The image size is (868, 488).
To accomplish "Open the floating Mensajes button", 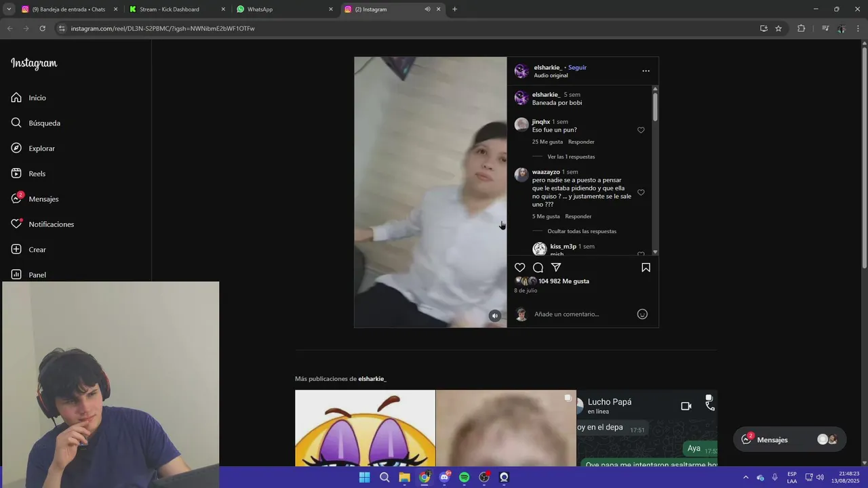I will [790, 439].
